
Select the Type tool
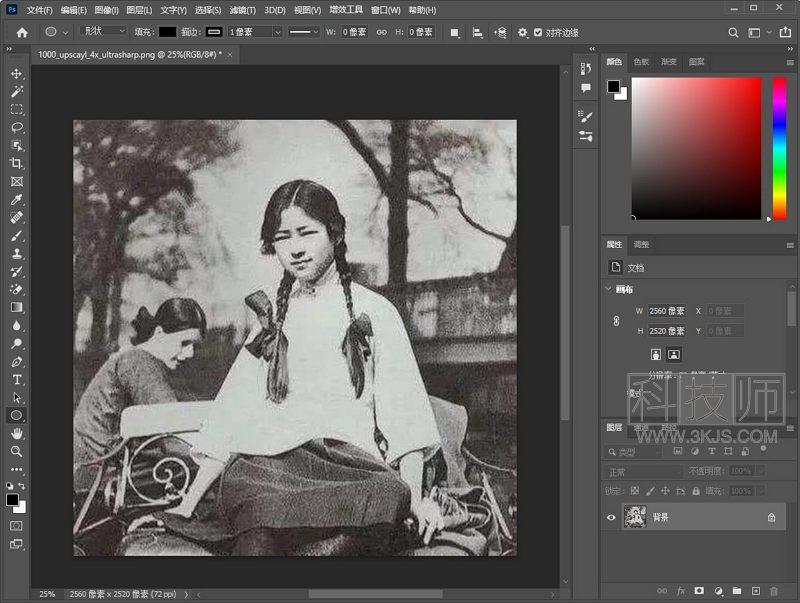pos(16,380)
